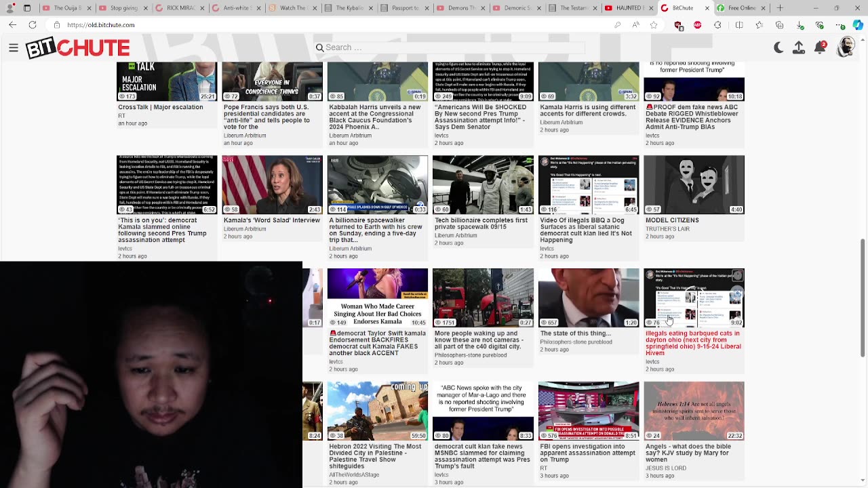Open the notifications bell

820,47
